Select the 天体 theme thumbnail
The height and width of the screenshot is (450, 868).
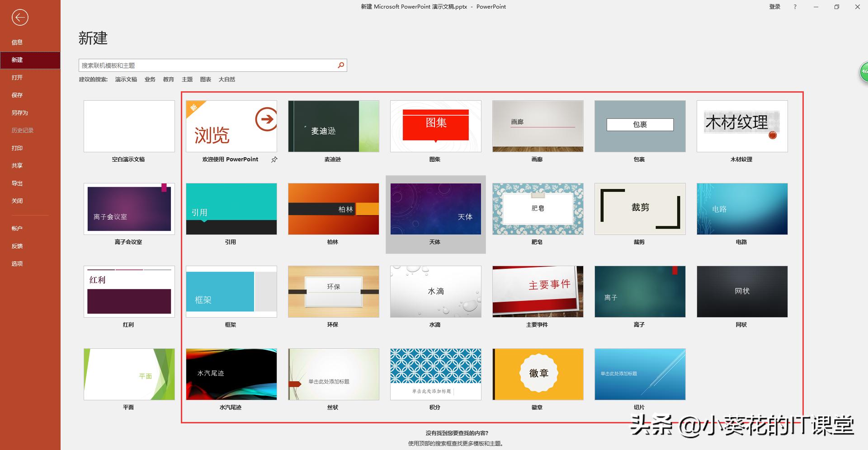[436, 209]
